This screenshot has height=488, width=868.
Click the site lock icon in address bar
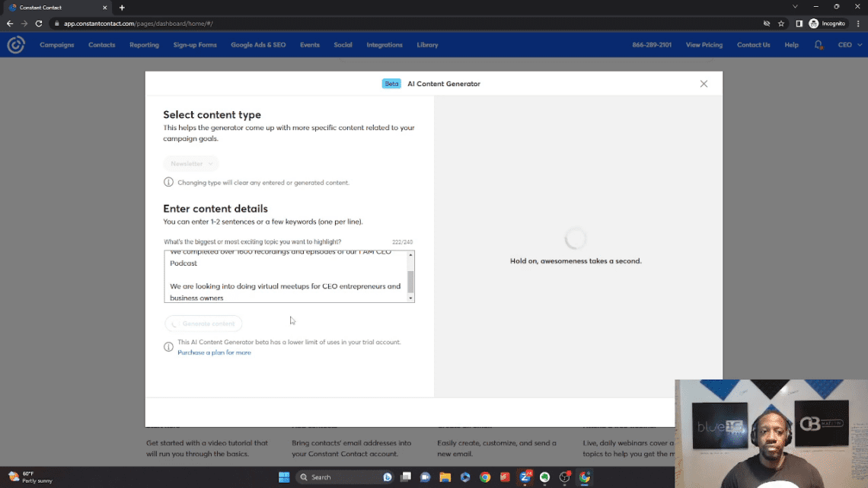(56, 24)
